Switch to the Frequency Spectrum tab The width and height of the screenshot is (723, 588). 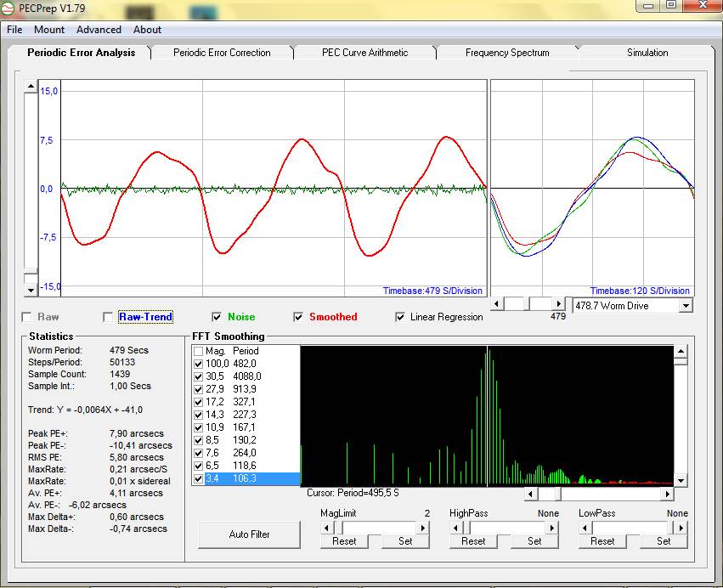tap(507, 53)
